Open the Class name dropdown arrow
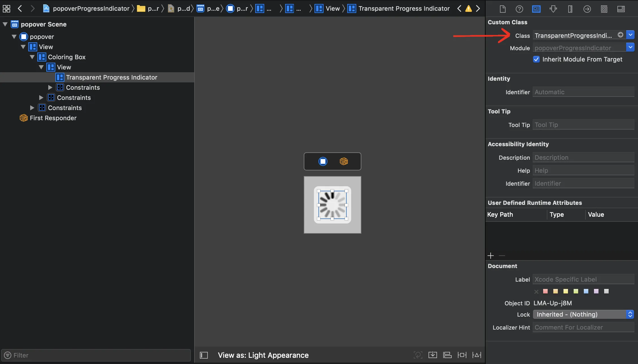The image size is (638, 364). [x=630, y=35]
